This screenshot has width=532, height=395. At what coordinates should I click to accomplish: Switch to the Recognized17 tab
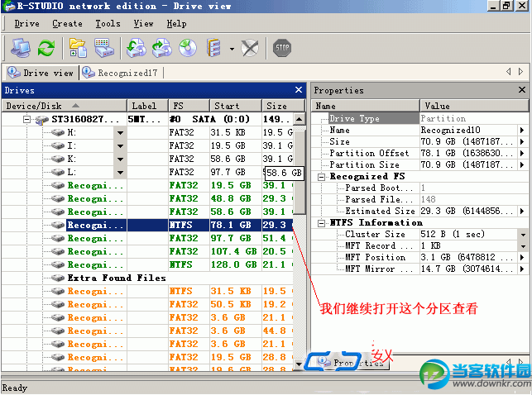(x=121, y=73)
